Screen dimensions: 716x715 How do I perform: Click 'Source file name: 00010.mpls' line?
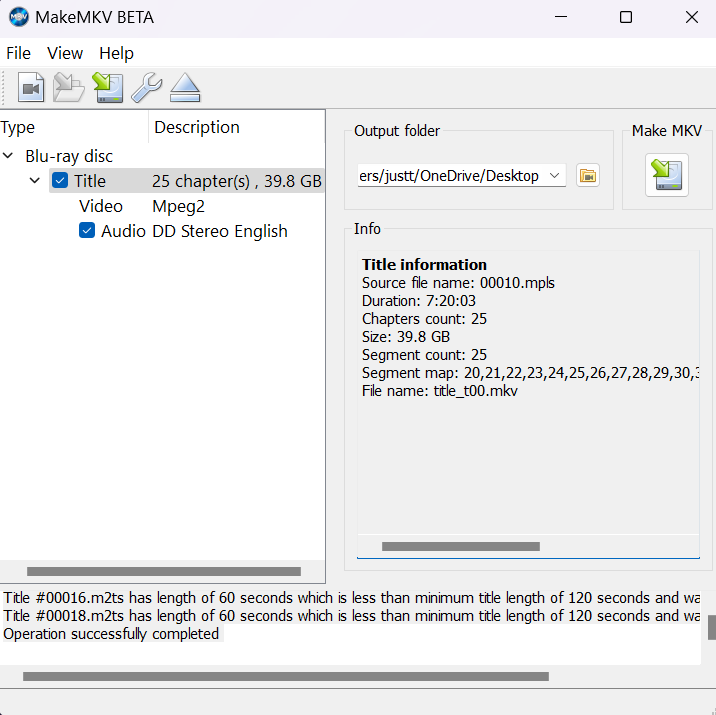458,283
